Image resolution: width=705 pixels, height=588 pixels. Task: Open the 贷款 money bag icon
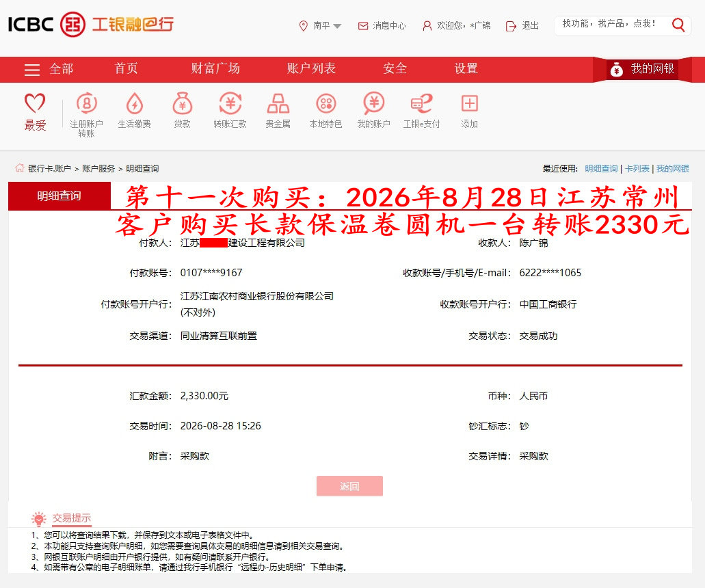click(x=183, y=104)
